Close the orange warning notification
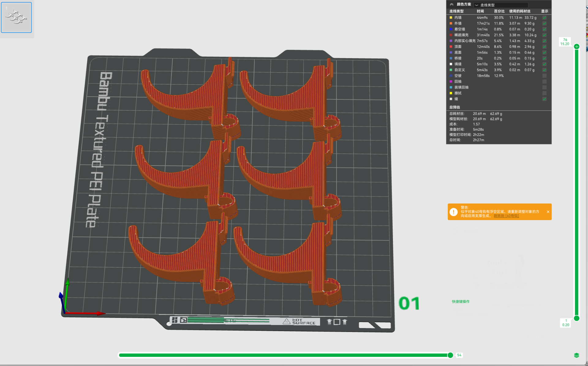Screen dimensions: 588x366 click(548, 212)
